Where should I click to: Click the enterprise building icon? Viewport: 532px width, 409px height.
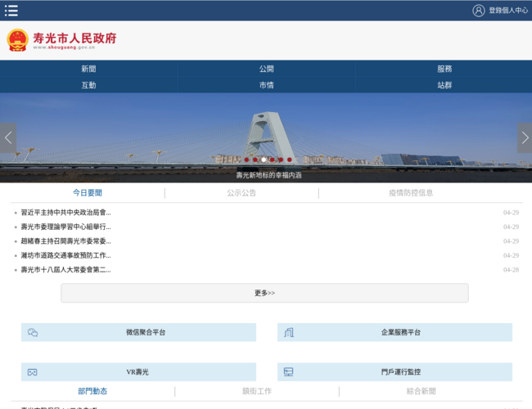pyautogui.click(x=289, y=333)
